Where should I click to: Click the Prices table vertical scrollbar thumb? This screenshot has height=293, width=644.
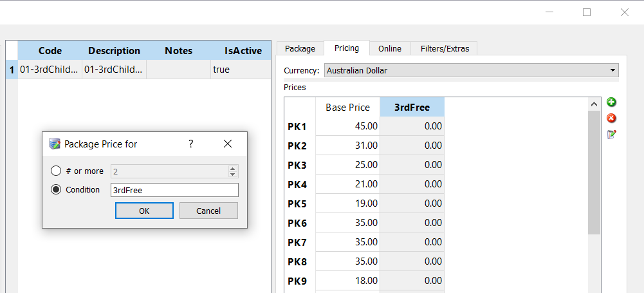pos(594,173)
